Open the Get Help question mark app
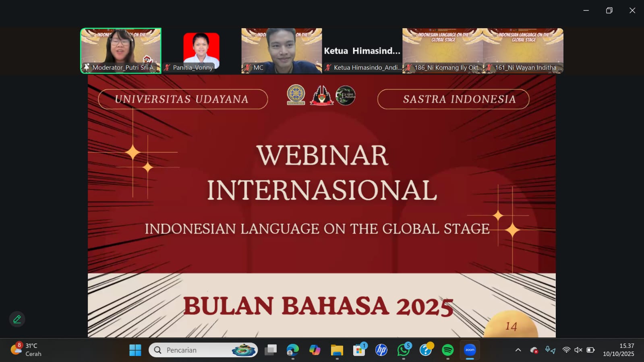The image size is (644, 362). (425, 350)
